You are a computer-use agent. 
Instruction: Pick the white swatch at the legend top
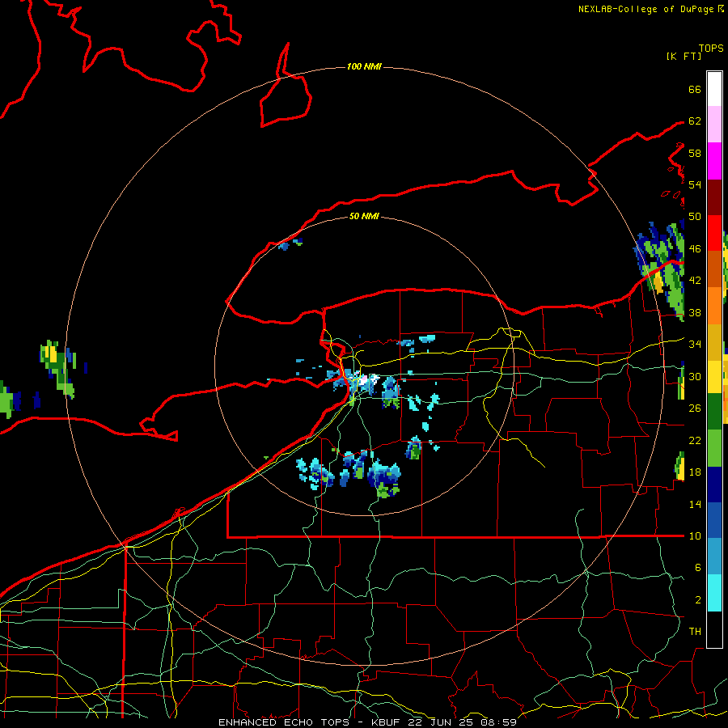[714, 89]
